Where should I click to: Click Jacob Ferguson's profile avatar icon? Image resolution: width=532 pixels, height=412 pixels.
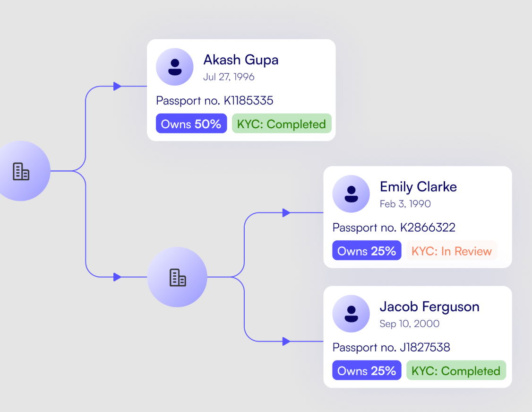coord(351,314)
